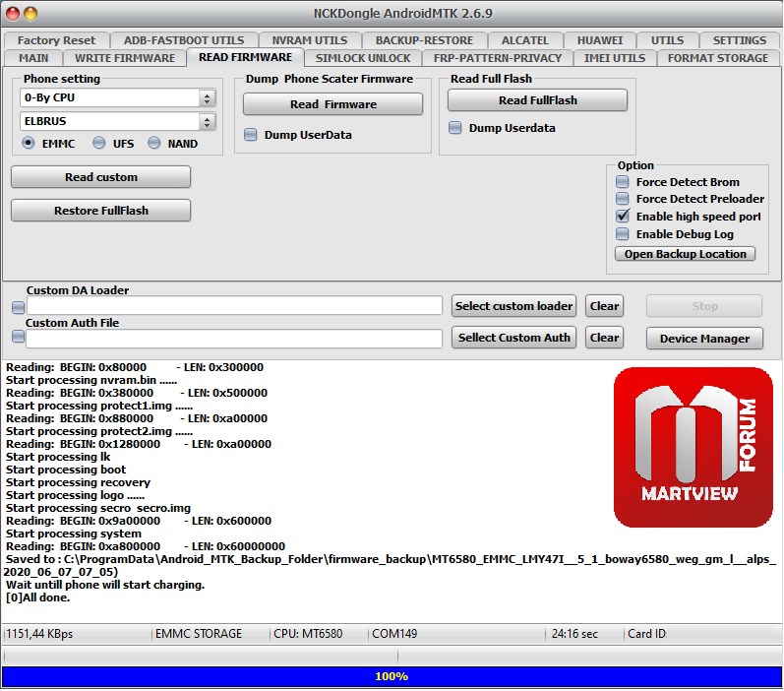The height and width of the screenshot is (691, 784).
Task: Click the 'Saved to' backup path line
Action: point(390,565)
